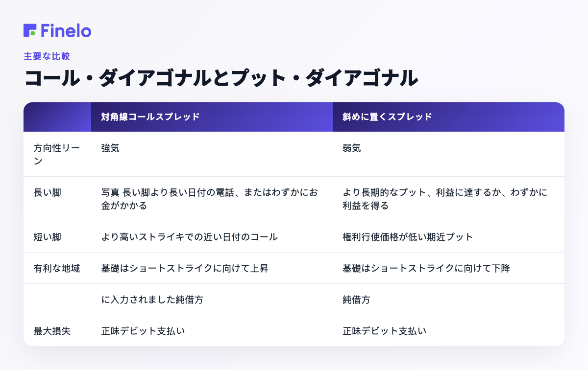588x370 pixels.
Task: Select the 斜めに置くスプレッド column header
Action: [387, 117]
